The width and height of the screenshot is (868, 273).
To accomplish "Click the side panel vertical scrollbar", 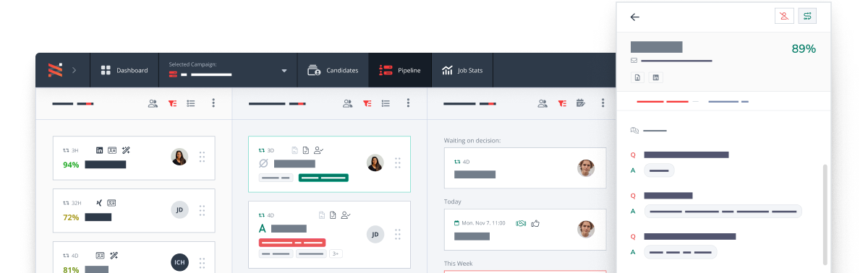I will click(825, 214).
